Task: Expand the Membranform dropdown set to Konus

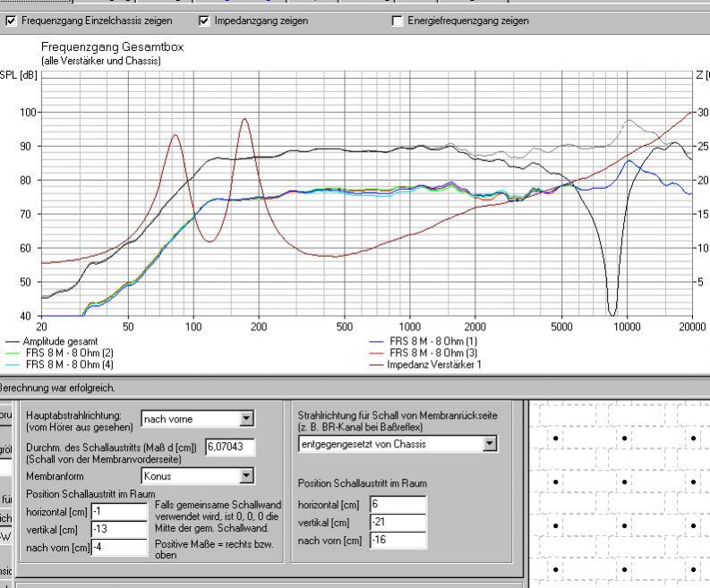Action: pos(246,476)
